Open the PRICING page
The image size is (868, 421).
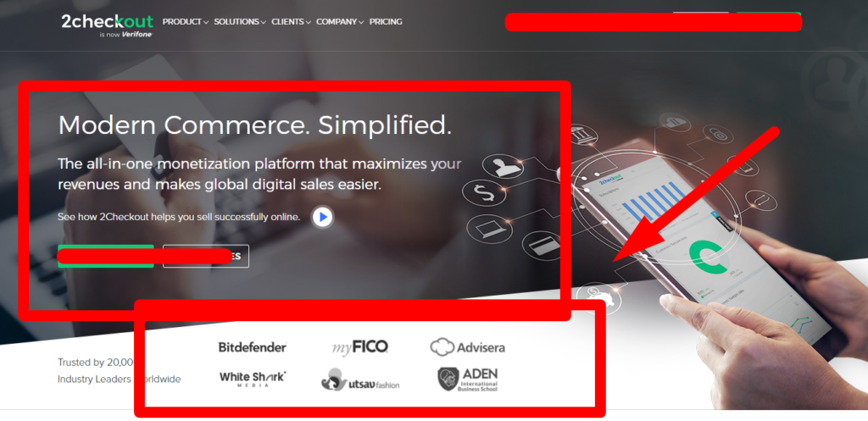[386, 22]
